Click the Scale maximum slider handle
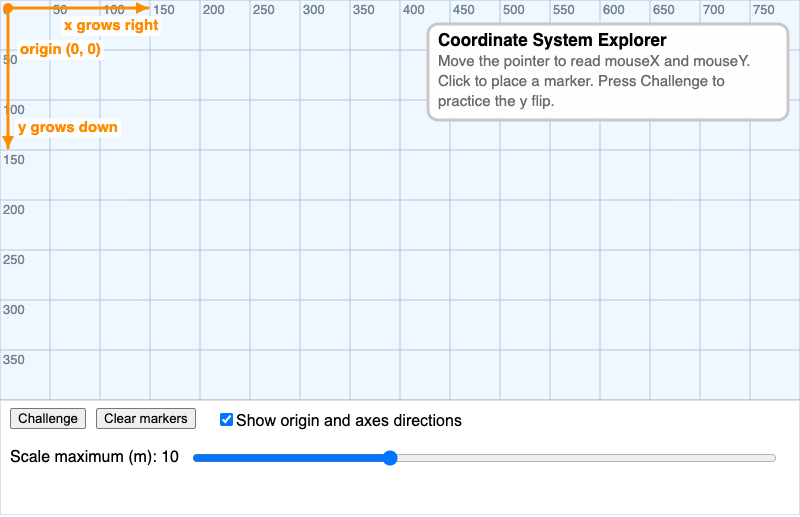 pos(390,458)
